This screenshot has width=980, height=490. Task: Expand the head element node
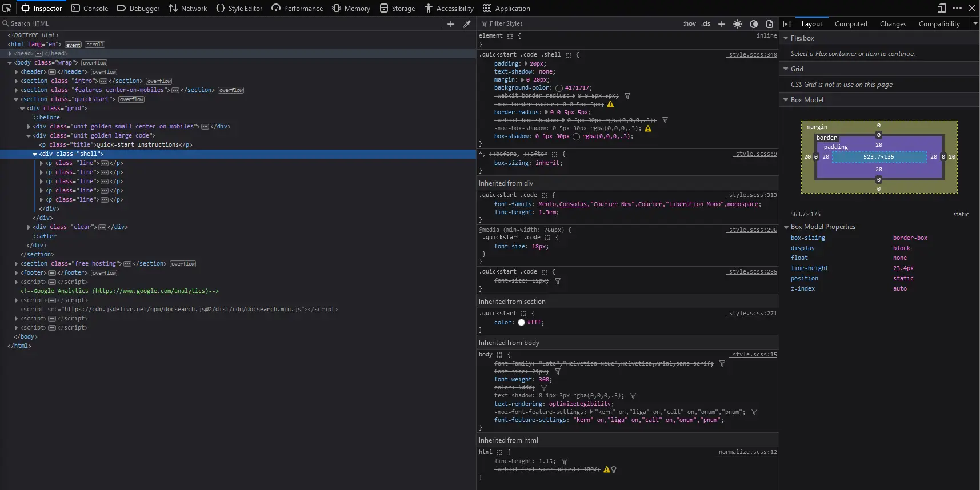[10, 54]
